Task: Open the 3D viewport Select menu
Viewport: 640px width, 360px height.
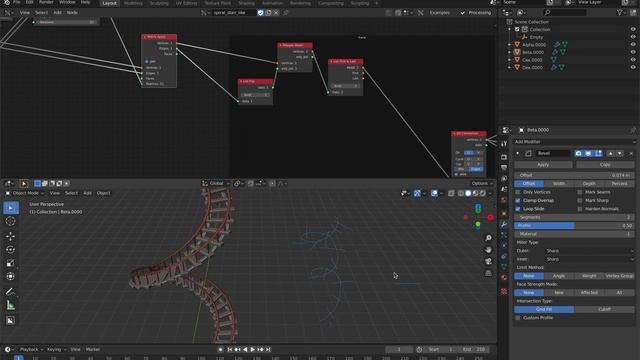Action: coord(71,193)
